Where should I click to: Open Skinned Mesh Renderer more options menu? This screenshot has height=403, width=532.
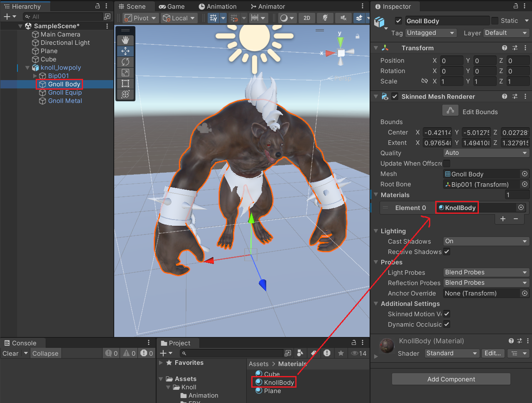coord(525,96)
